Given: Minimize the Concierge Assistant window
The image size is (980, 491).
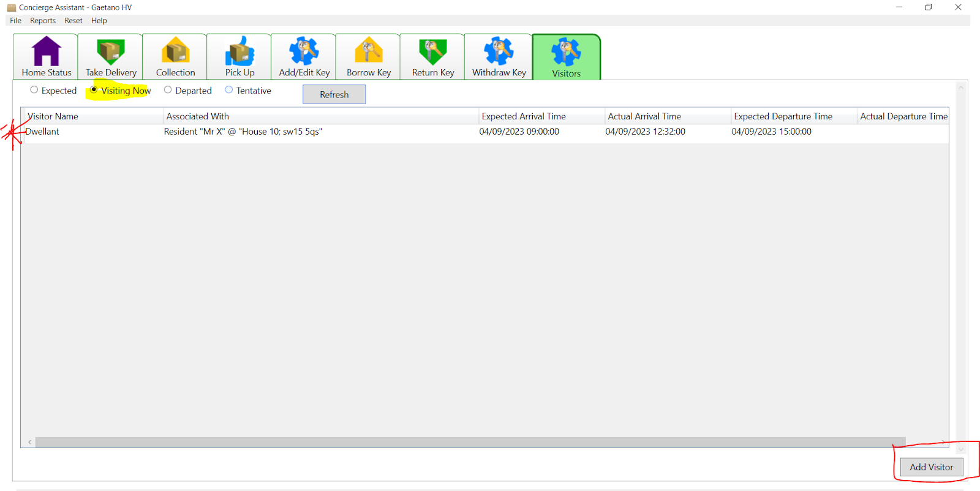Looking at the screenshot, I should [899, 7].
